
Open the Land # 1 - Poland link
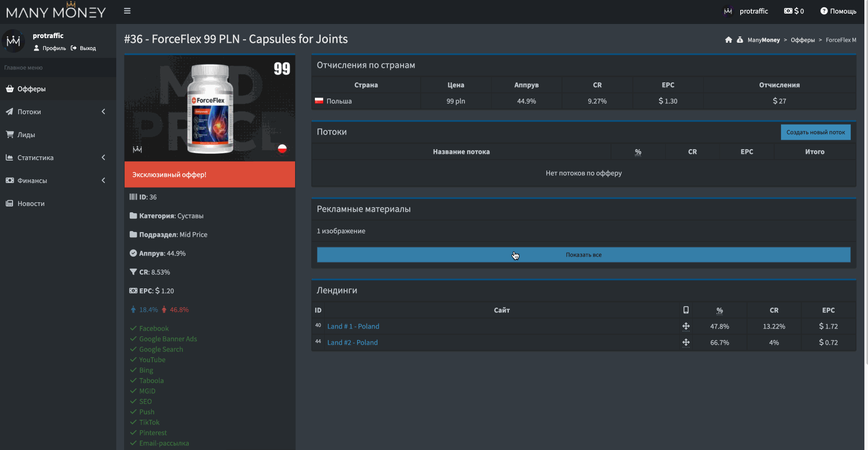click(353, 326)
